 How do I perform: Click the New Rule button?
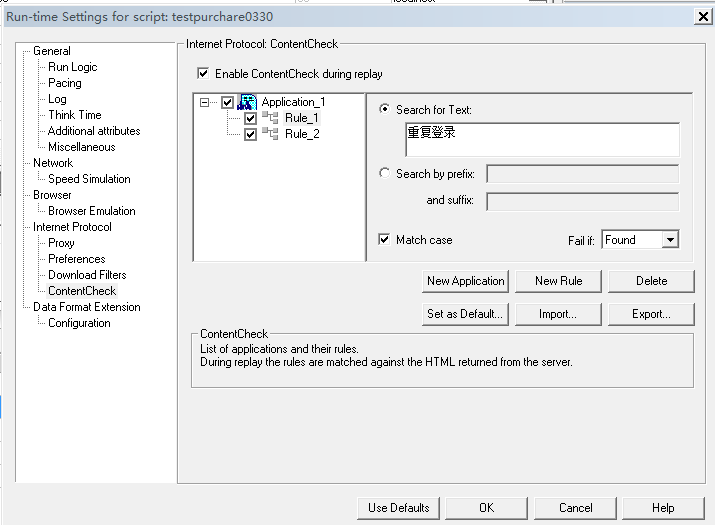pos(558,281)
